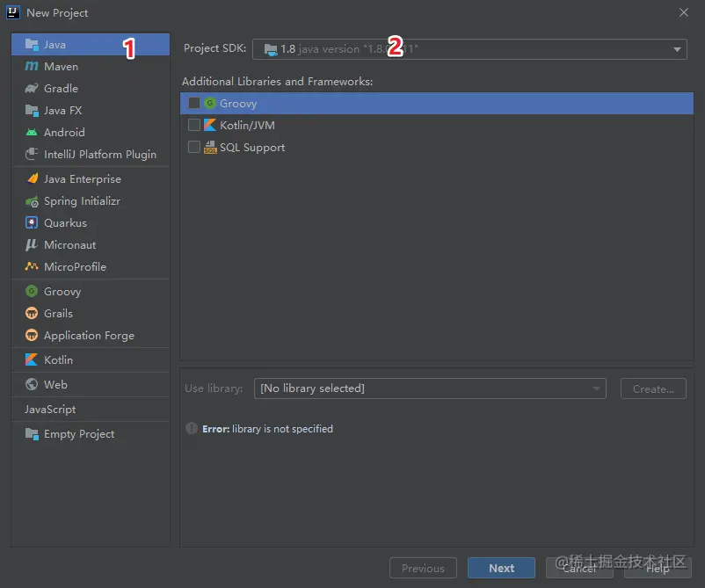The width and height of the screenshot is (705, 588).
Task: Click the Empty Project folder icon
Action: [32, 434]
